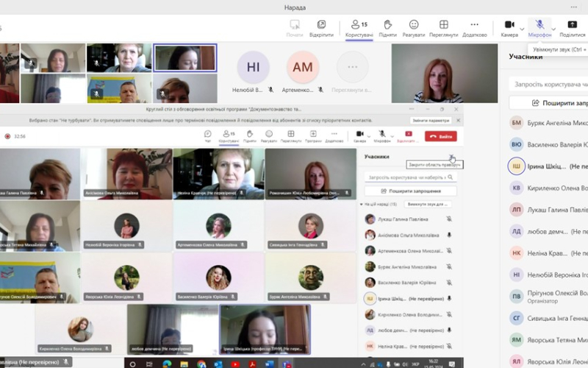Toggle mic icon for Буряк Ангеліна Миколаївна
This screenshot has width=588, height=368.
[449, 267]
